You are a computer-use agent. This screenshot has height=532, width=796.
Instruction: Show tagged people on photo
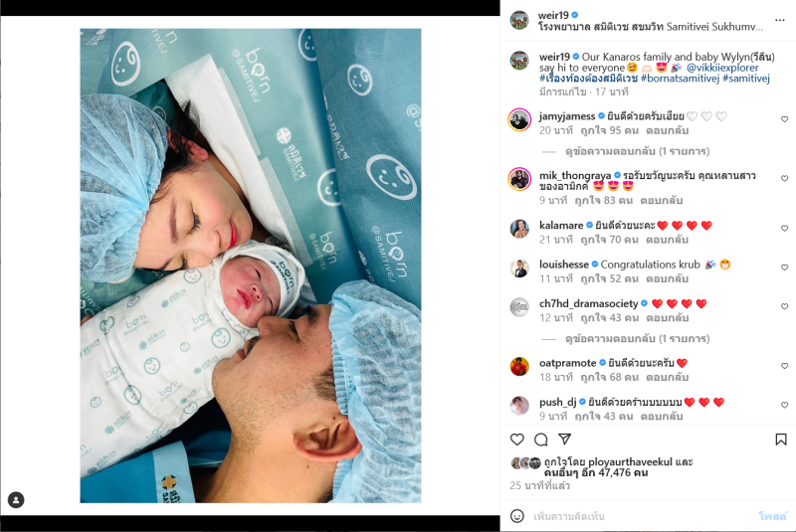pos(16,500)
